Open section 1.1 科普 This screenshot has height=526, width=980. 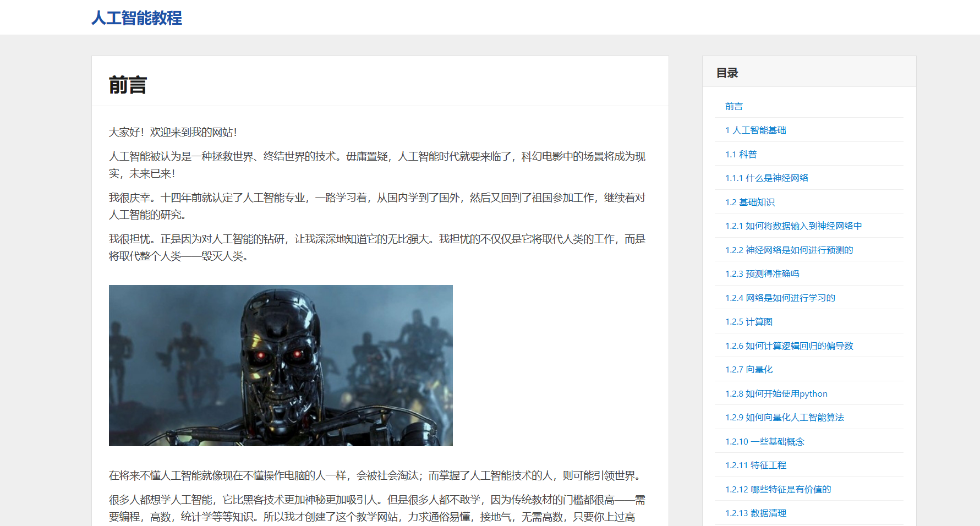741,155
